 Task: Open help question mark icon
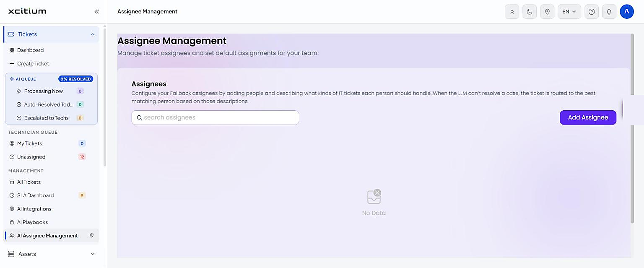click(x=592, y=12)
